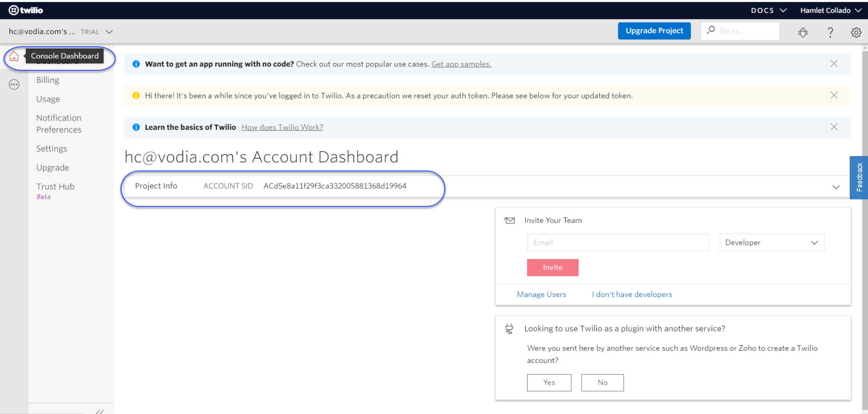
Task: Open the debugger bug icon
Action: 803,32
